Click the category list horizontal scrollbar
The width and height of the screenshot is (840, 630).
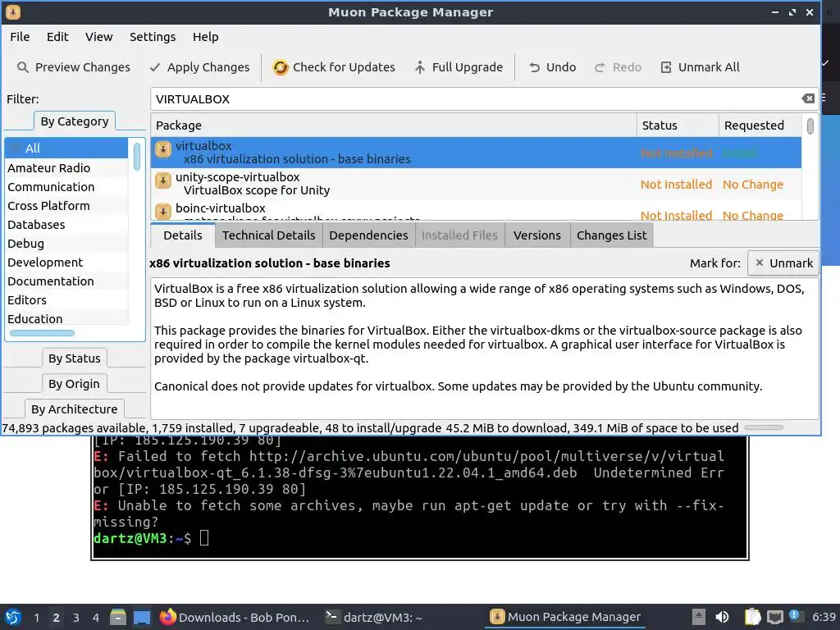coord(42,333)
